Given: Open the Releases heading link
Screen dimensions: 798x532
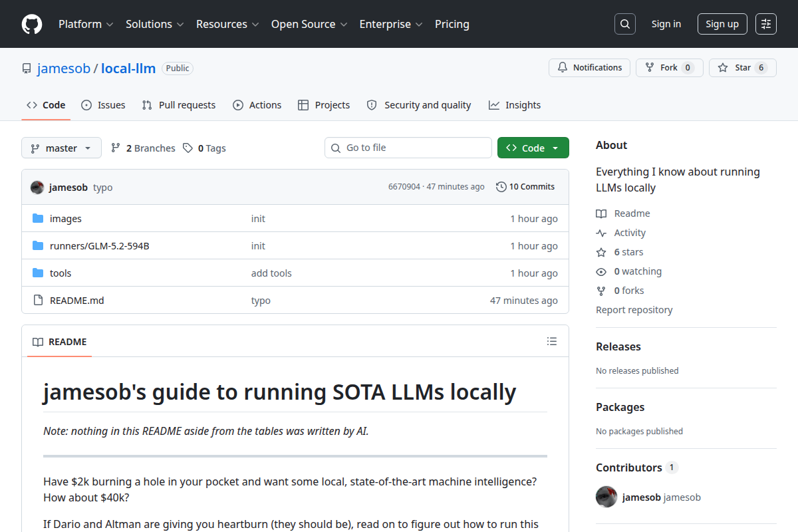Looking at the screenshot, I should coord(618,346).
